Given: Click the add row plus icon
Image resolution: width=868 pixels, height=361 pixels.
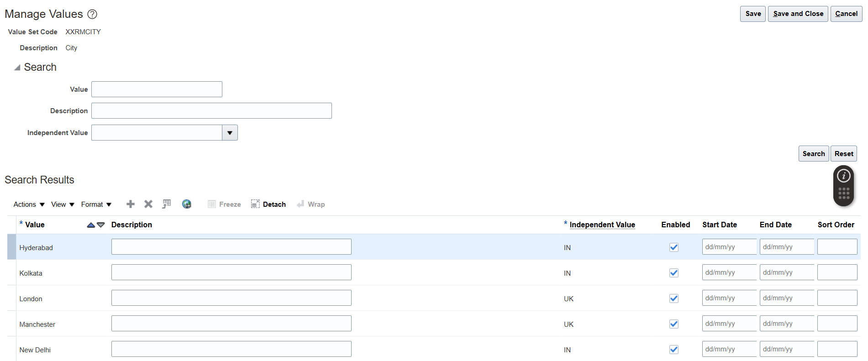Looking at the screenshot, I should point(131,204).
